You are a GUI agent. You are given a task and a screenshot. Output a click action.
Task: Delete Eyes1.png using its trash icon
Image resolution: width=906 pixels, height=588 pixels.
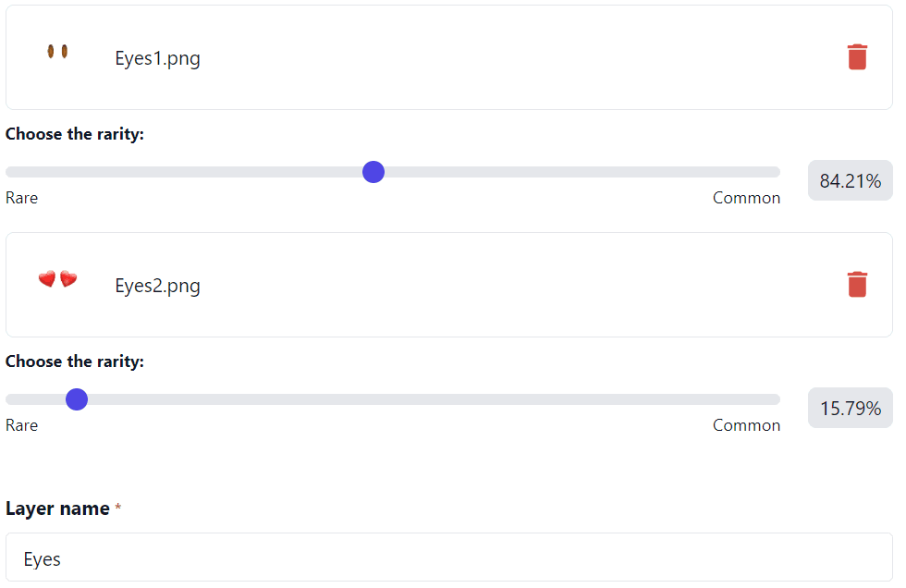point(857,56)
